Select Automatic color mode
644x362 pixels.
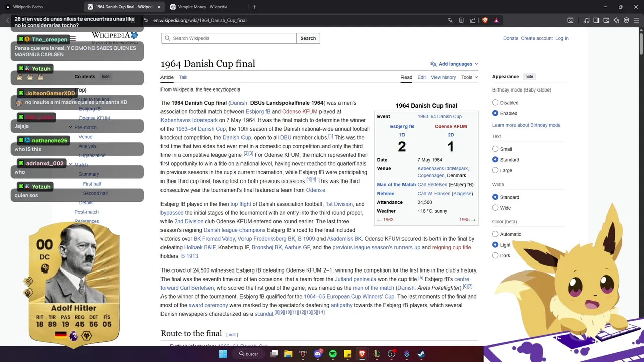[495, 234]
